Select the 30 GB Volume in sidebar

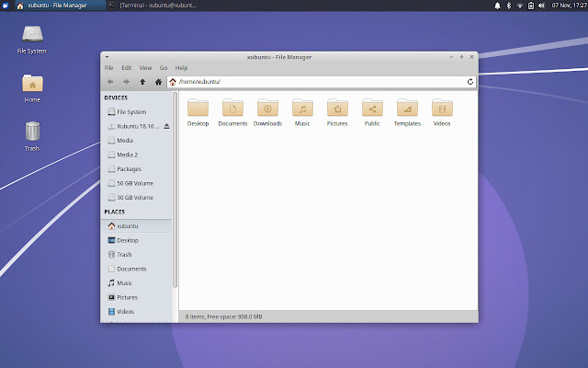(x=136, y=198)
